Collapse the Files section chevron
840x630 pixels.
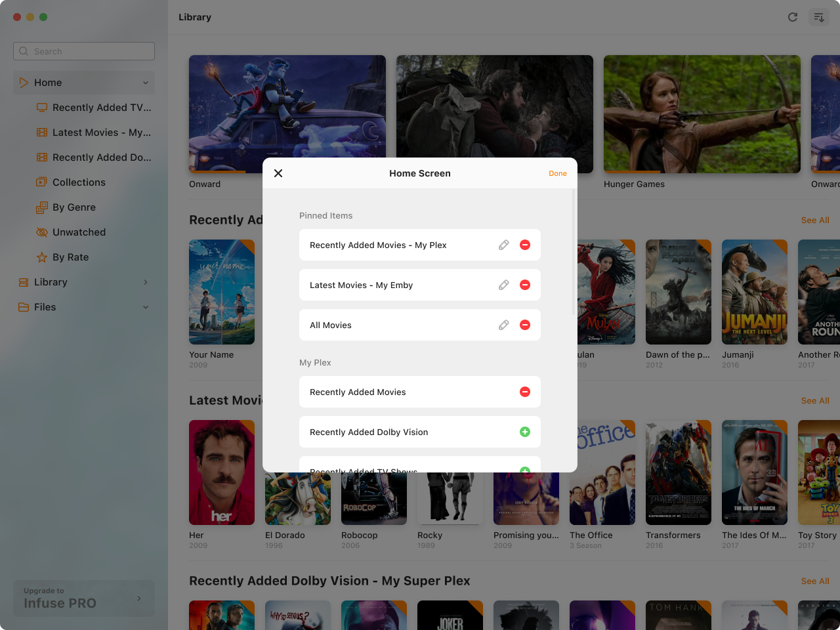(145, 307)
